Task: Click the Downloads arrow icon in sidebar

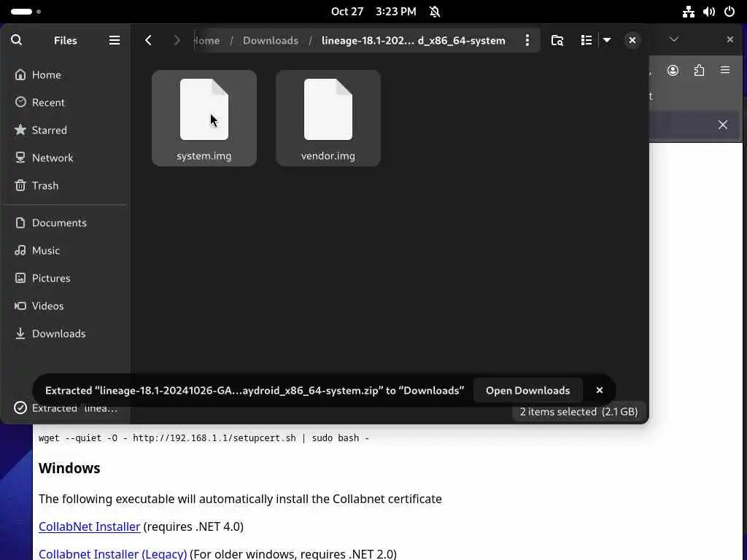Action: tap(20, 333)
